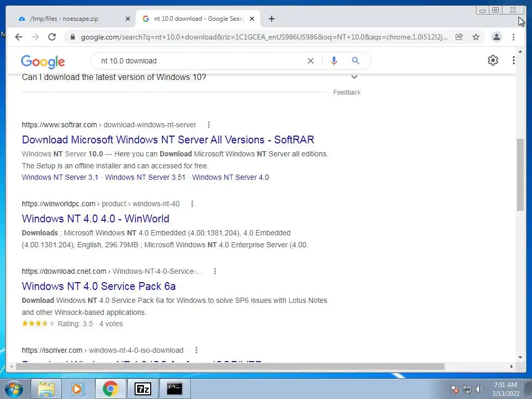Open Download Microsoft Windows NT Server link
The height and width of the screenshot is (399, 532).
click(168, 139)
